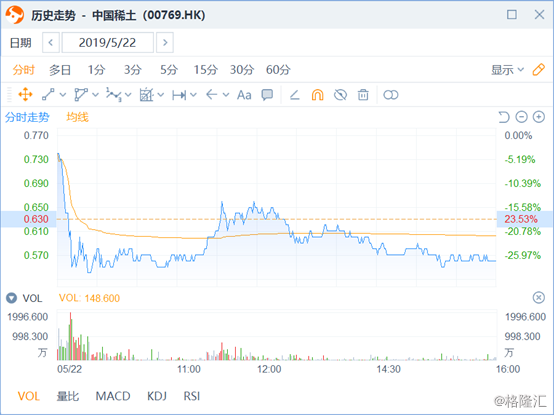Switch to the 5分 chart tab

(x=169, y=70)
